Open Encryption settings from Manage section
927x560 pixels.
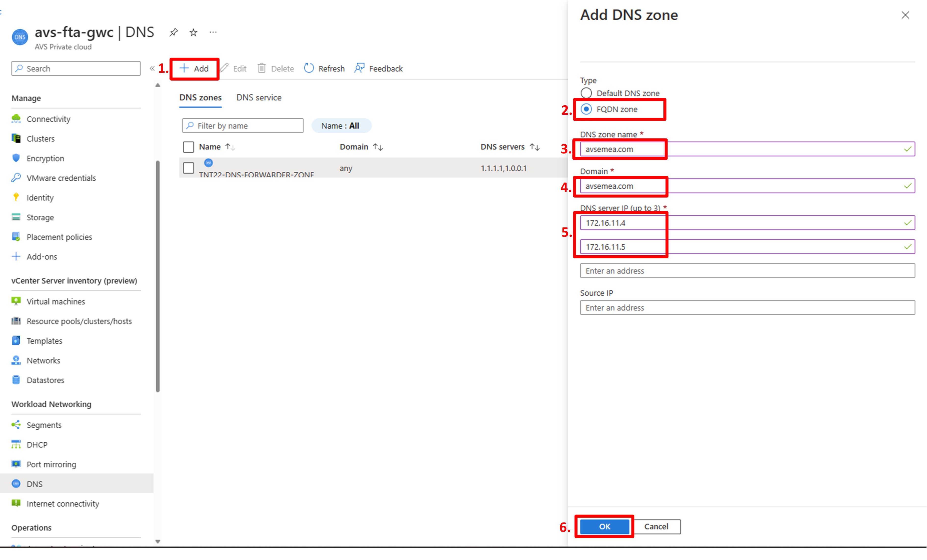click(45, 158)
